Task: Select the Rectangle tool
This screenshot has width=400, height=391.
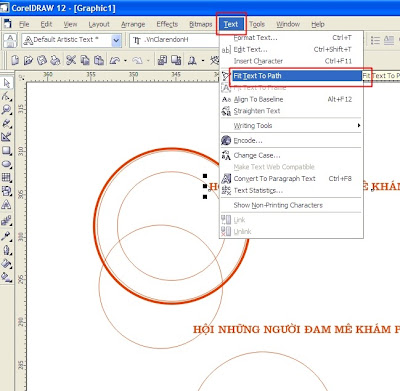Action: click(x=7, y=150)
